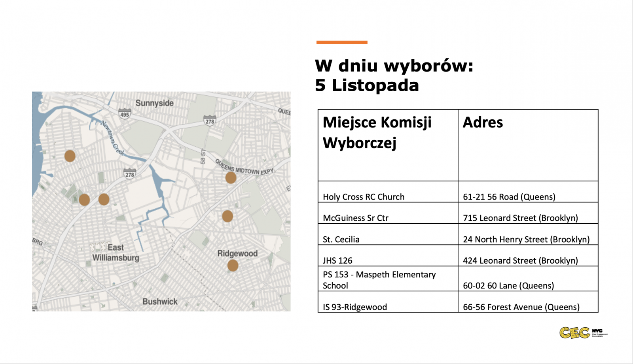The image size is (633, 364).
Task: Click the 'Miejsce Komisji Wyborczej' column header
Action: point(377,132)
